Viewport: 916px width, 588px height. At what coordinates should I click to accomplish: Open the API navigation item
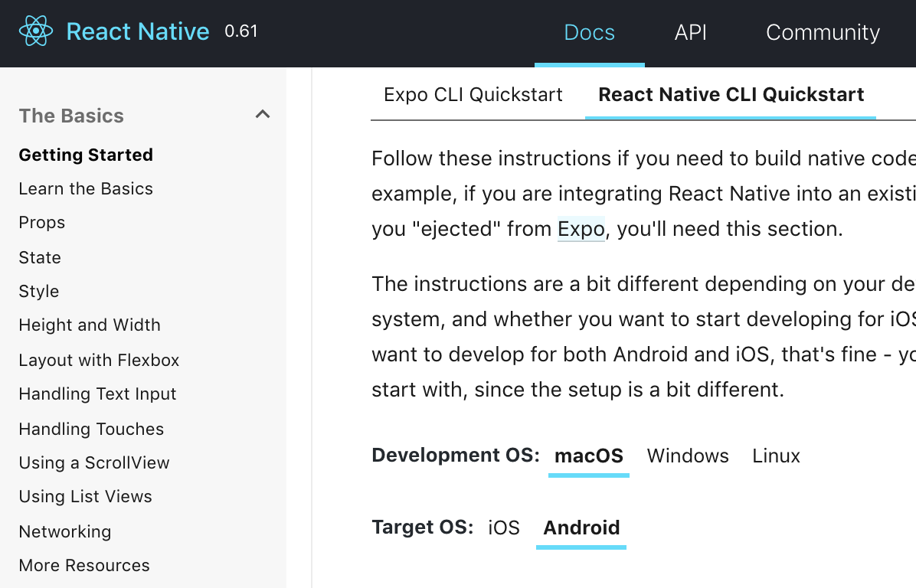pos(691,32)
